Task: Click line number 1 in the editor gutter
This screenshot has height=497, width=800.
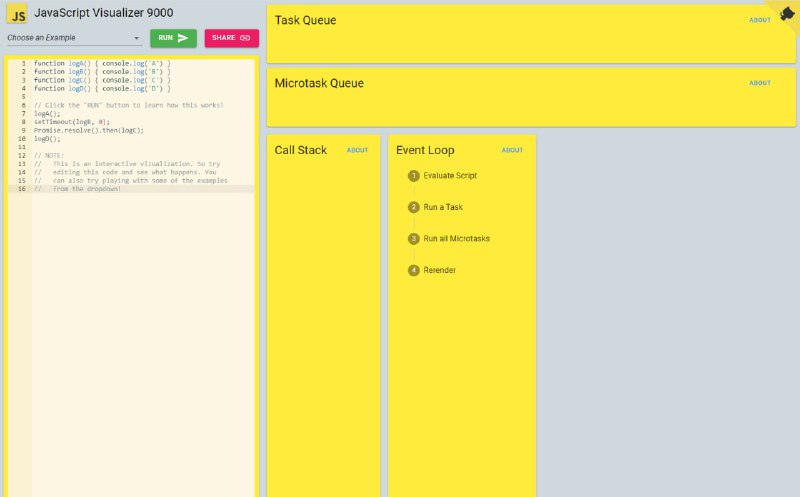Action: [x=23, y=63]
